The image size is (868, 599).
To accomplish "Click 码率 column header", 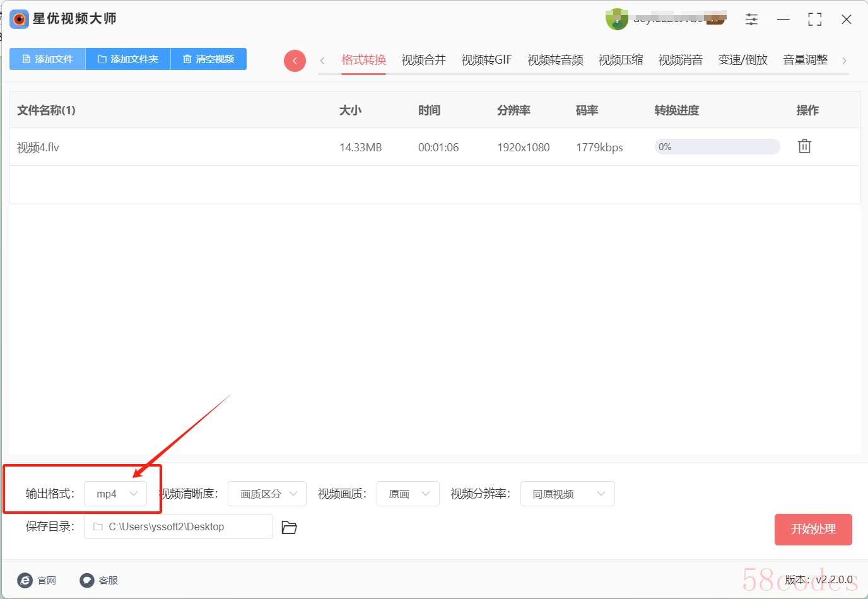I will pyautogui.click(x=587, y=110).
